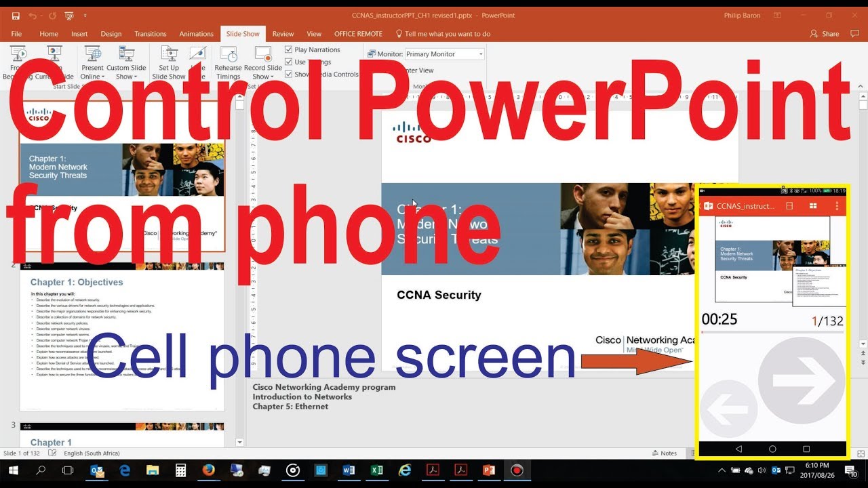Open Excel from the taskbar

click(377, 470)
